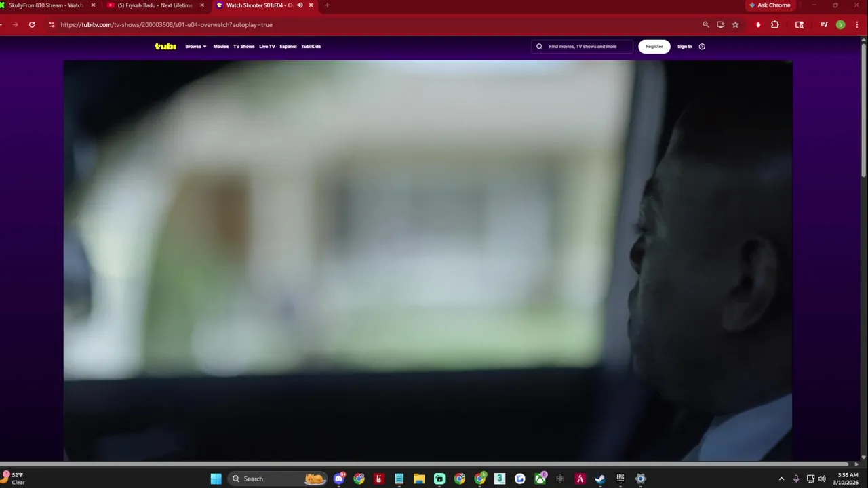Reload the page with the refresh icon
Viewport: 868px width, 488px height.
point(32,24)
